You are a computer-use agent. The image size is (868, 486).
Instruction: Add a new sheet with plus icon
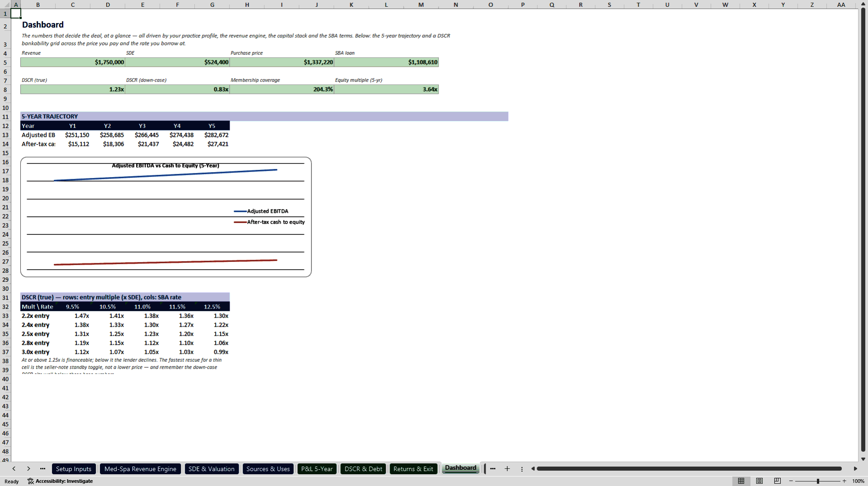pyautogui.click(x=507, y=469)
